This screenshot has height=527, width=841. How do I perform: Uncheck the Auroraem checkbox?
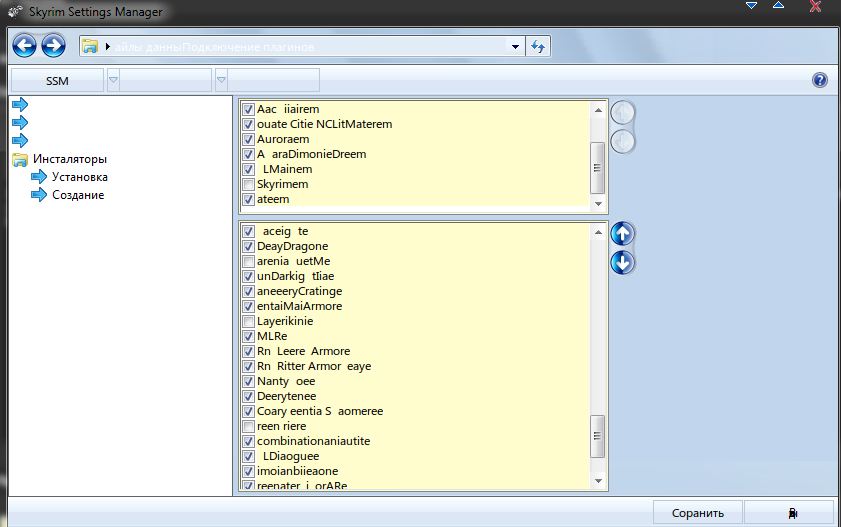coord(248,139)
